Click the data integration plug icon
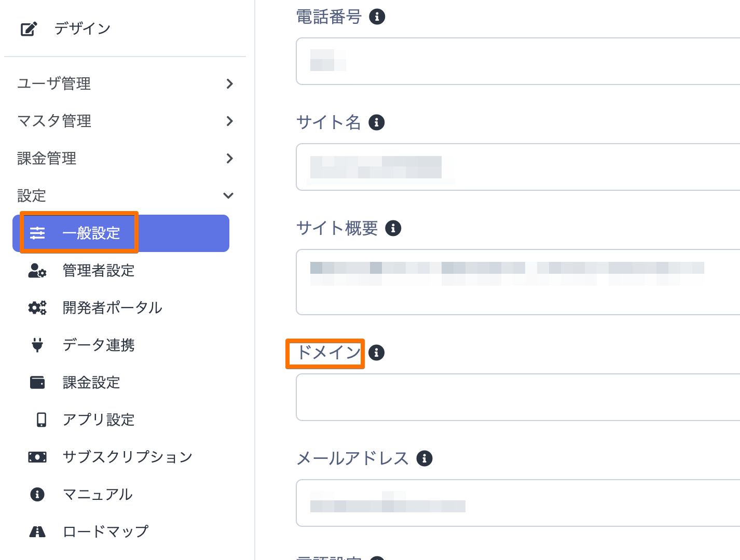The height and width of the screenshot is (560, 740). [37, 345]
